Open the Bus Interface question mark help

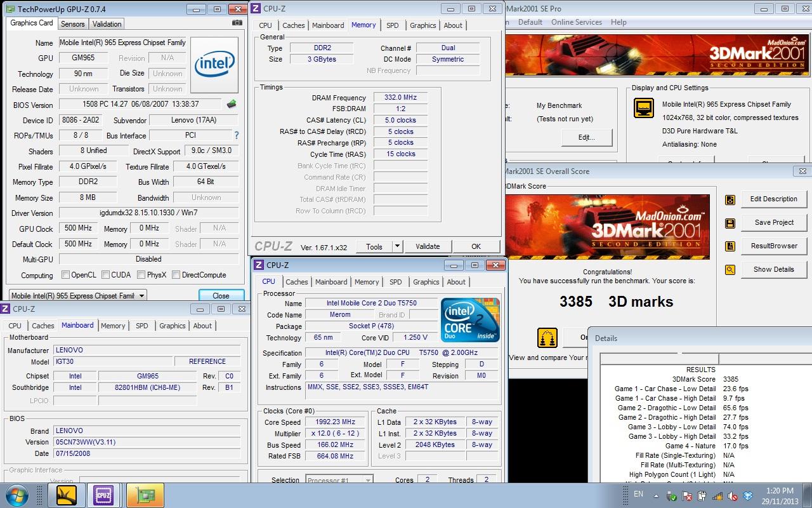coord(237,135)
